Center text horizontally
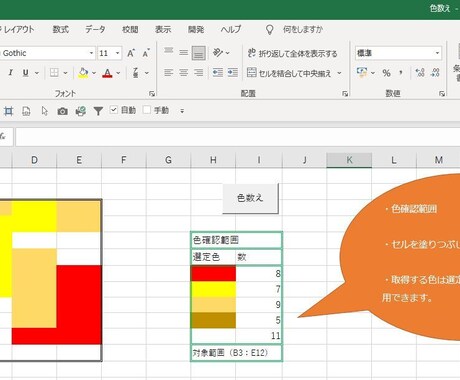Viewport: 460px width, 380px height. pyautogui.click(x=183, y=73)
